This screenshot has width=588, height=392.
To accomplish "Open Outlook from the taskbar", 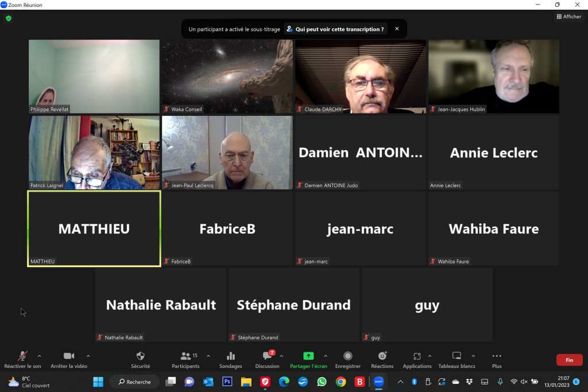I will [208, 382].
